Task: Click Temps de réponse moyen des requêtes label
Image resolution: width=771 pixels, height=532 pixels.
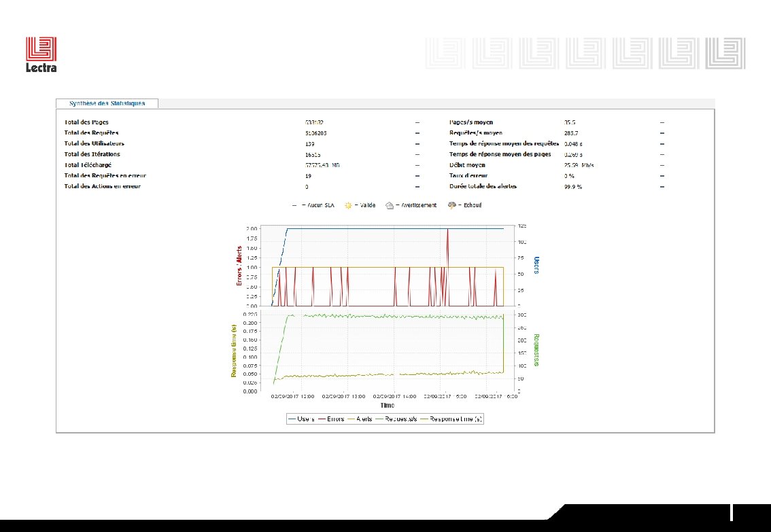Action: tap(504, 143)
